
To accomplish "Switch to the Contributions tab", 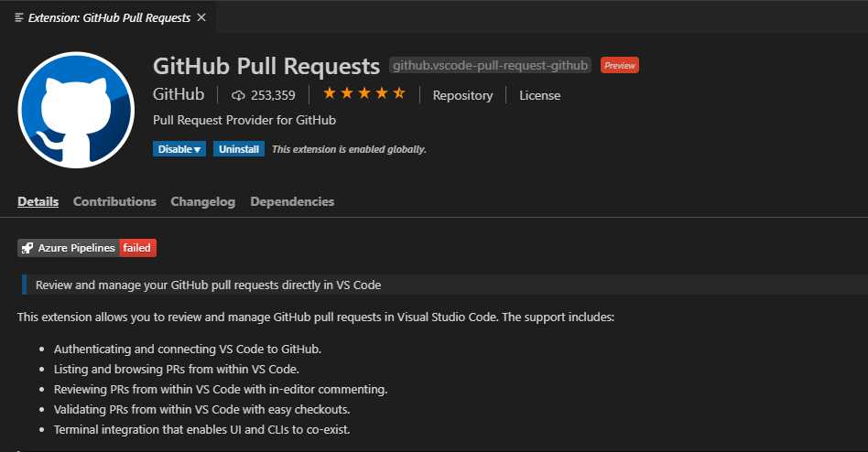I will pos(114,201).
